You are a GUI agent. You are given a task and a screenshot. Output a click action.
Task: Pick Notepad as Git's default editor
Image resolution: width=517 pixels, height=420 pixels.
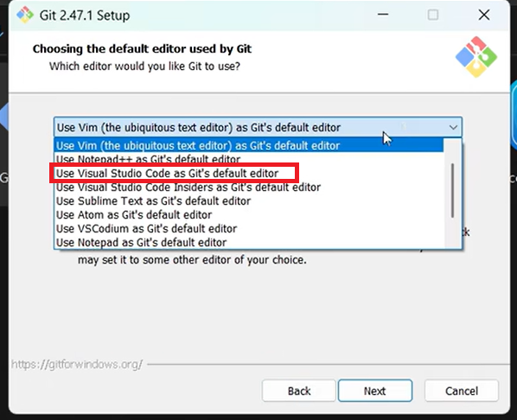click(x=249, y=242)
